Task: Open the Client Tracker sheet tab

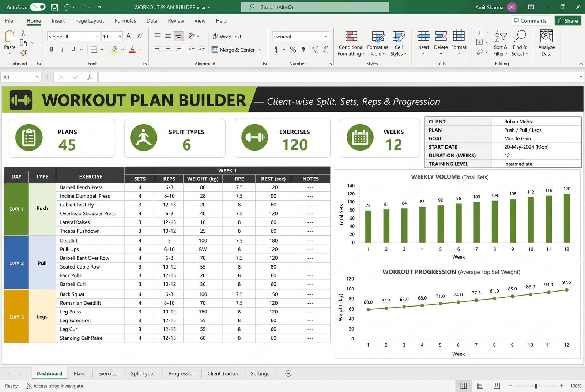Action: [223, 373]
